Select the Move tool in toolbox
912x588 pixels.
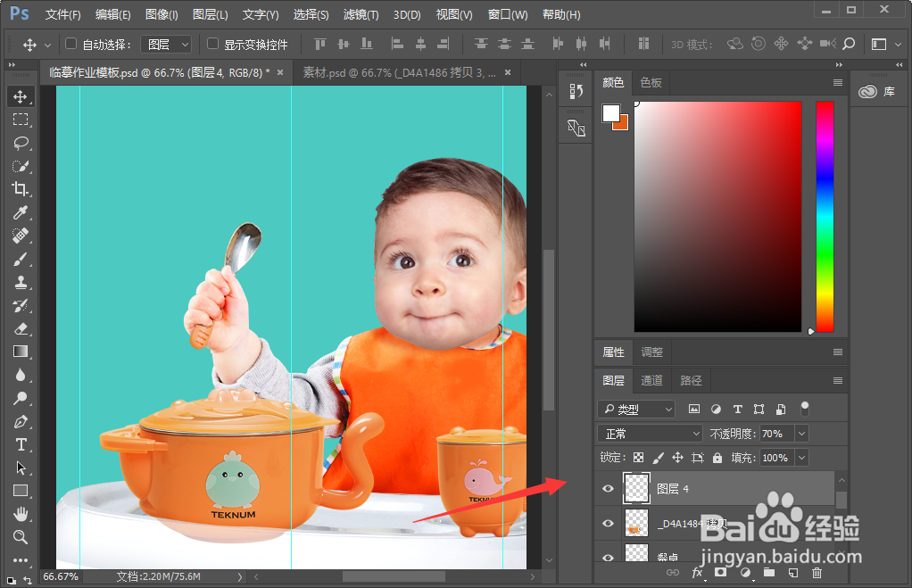tap(21, 96)
